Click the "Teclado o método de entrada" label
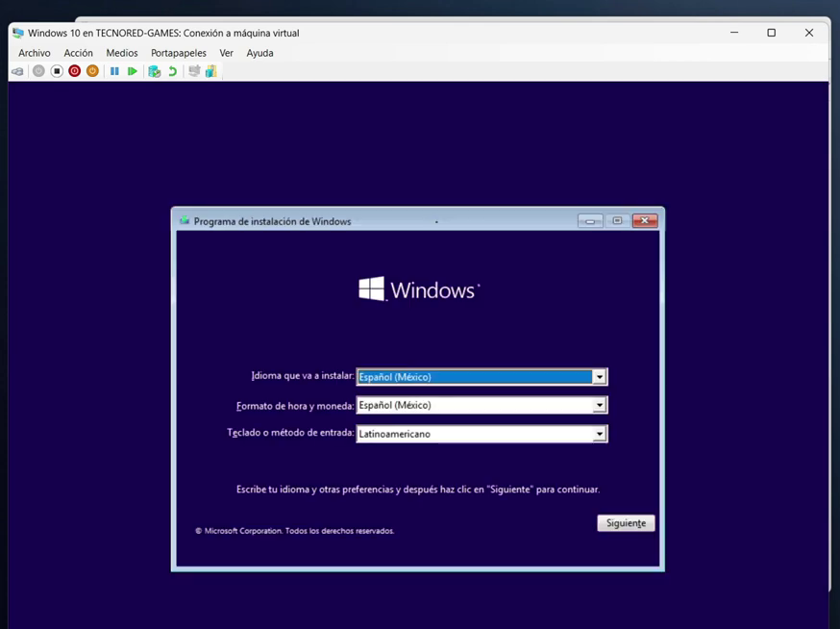 click(290, 432)
